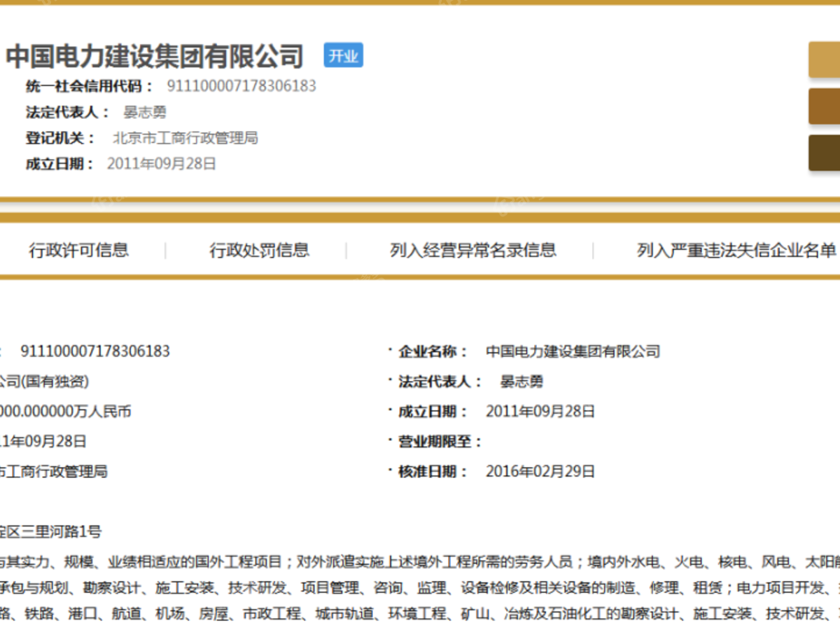Click header legal representative name 晏志勇
The height and width of the screenshot is (630, 840).
click(x=145, y=112)
